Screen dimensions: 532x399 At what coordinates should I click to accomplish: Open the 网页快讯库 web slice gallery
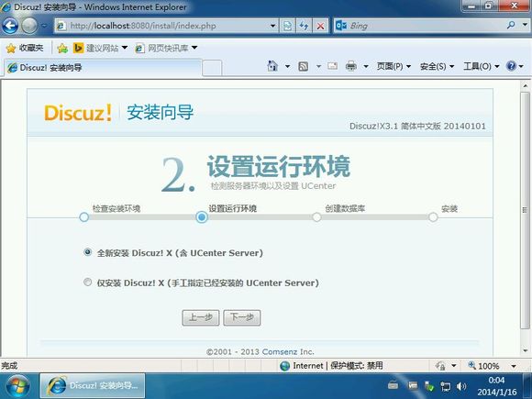tap(166, 49)
